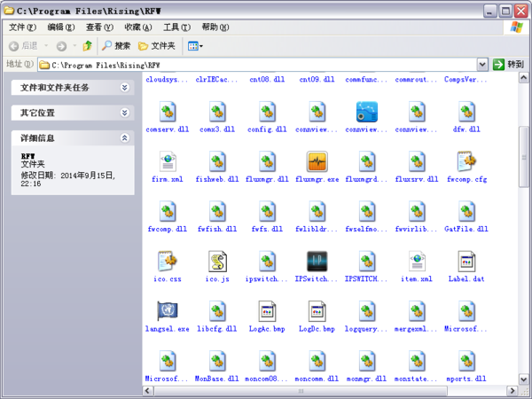The image size is (532, 399).
Task: Open the address bar dropdown arrow
Action: click(482, 65)
